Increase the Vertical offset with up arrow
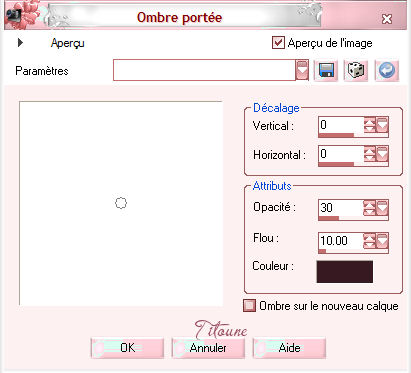Screen dimensions: 411x373 [369, 122]
